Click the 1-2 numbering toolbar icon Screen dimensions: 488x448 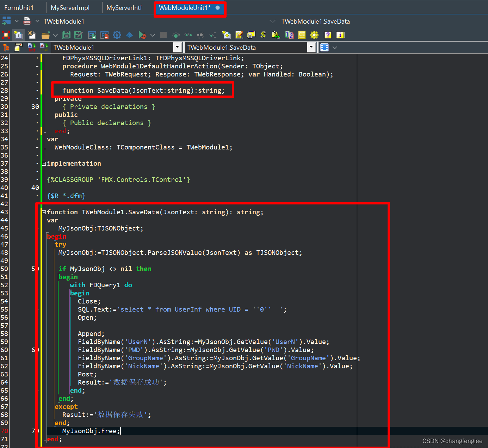point(289,35)
